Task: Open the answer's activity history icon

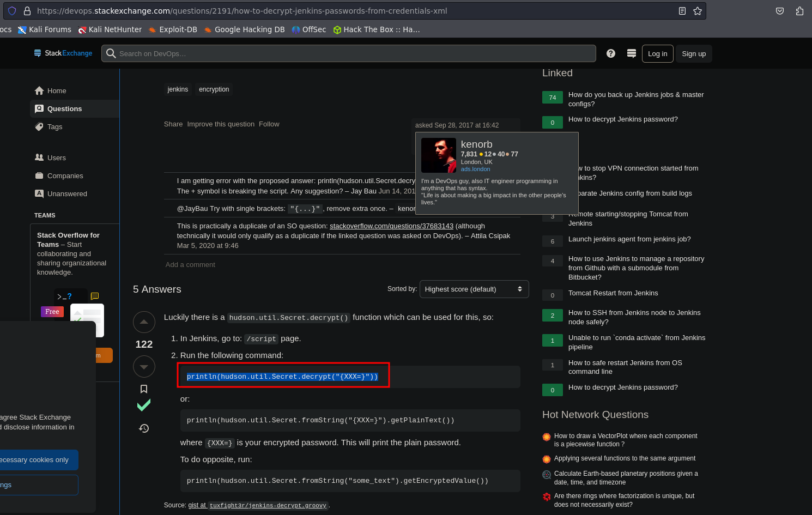Action: pyautogui.click(x=144, y=428)
